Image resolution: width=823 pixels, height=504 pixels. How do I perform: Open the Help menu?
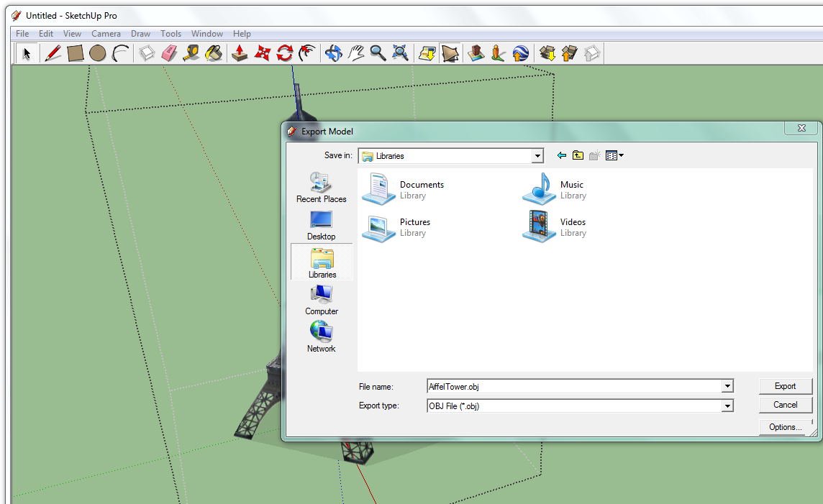coord(242,34)
